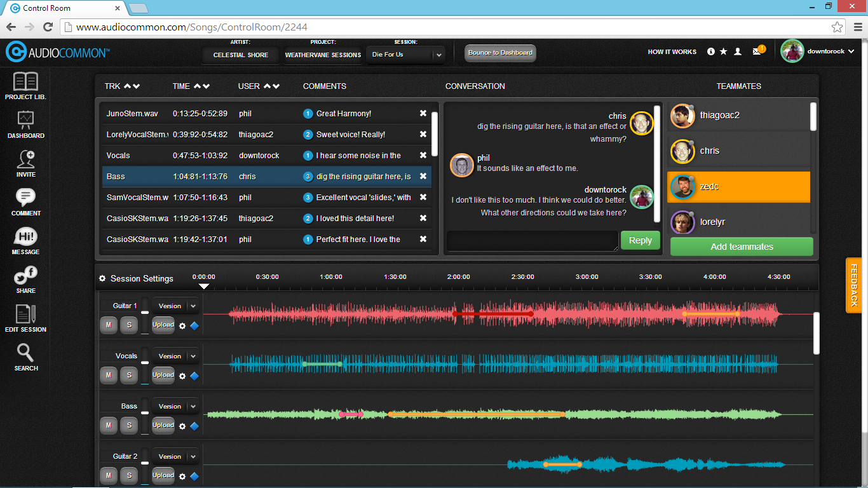Open the HOW IT WORKS menu link
This screenshot has height=488, width=868.
[x=672, y=52]
